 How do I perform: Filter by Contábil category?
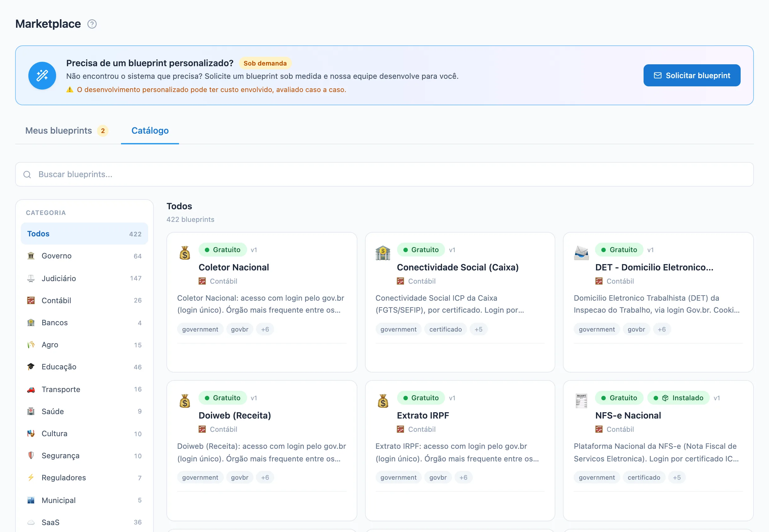pyautogui.click(x=84, y=300)
